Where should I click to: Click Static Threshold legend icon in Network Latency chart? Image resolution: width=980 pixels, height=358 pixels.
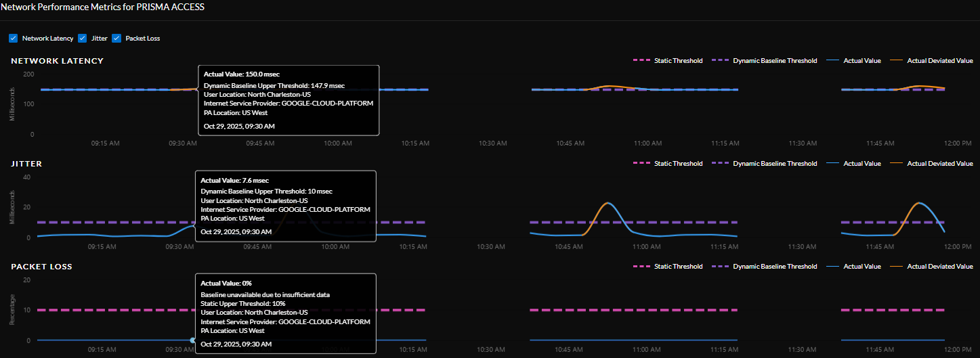pos(641,61)
